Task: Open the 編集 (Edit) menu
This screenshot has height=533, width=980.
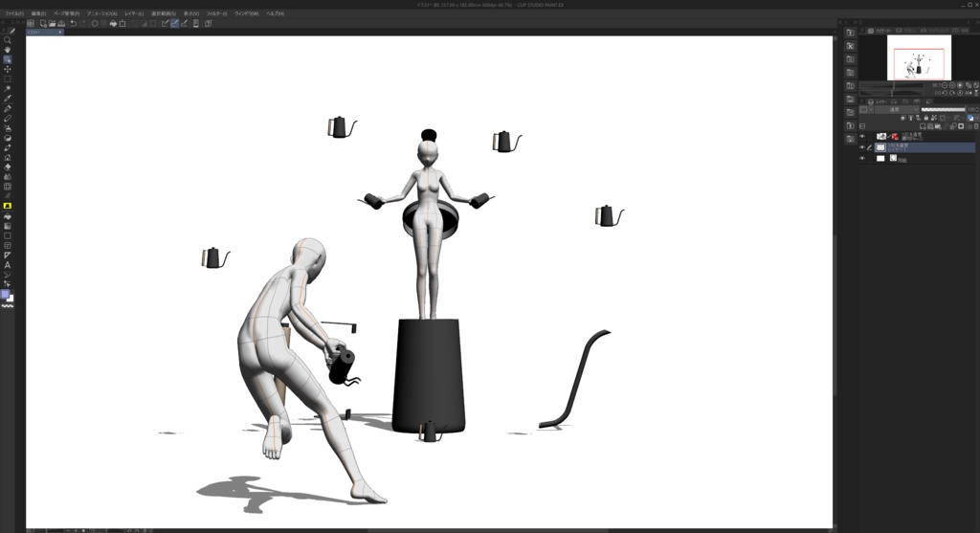Action: (38, 13)
